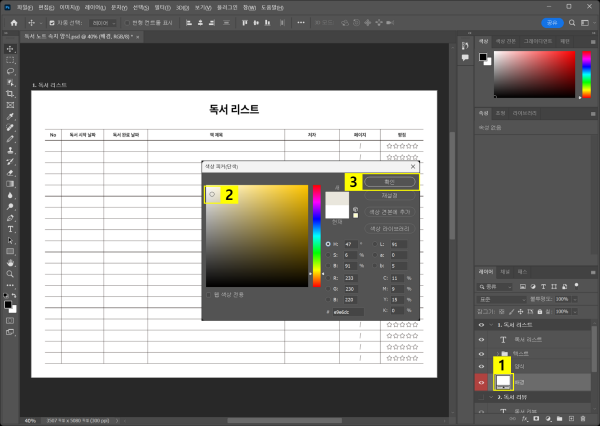Click the create new layer icon
Screen dimensions: 600x426
(x=571, y=419)
